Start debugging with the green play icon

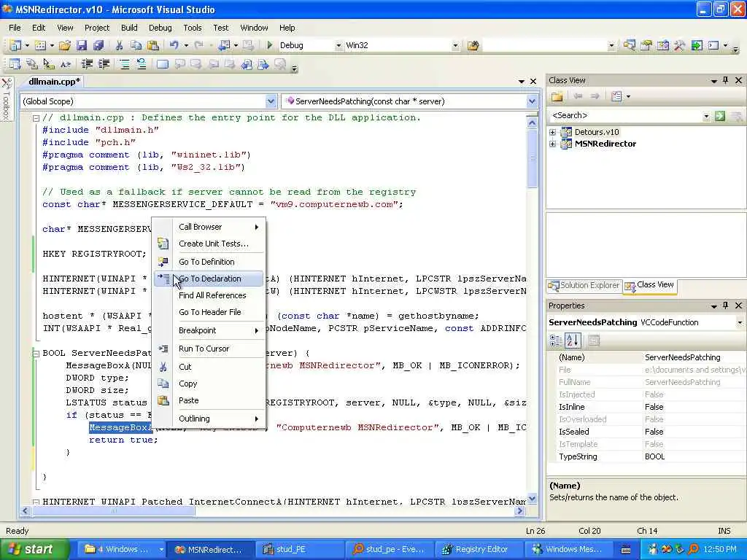tap(270, 45)
